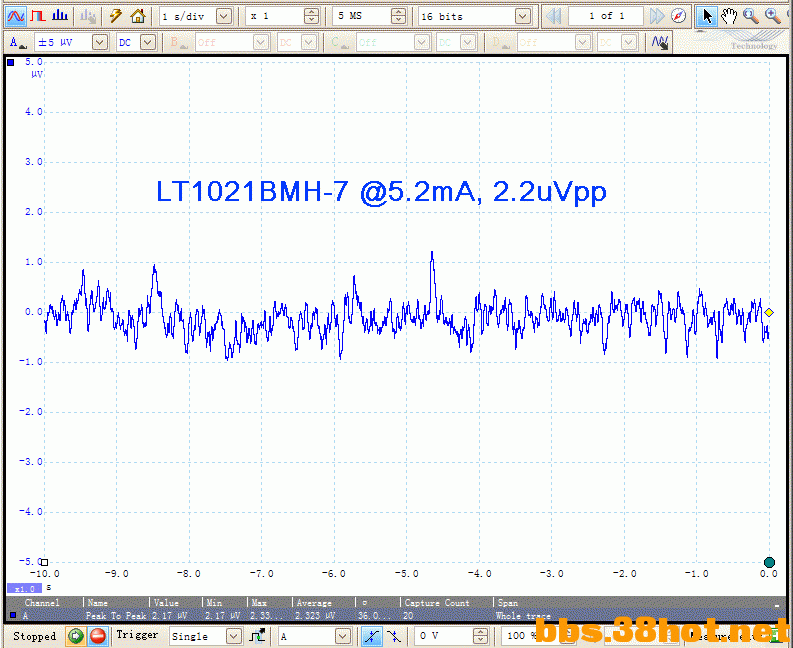Click the Capture Count column header
This screenshot has width=793, height=648.
(x=437, y=602)
